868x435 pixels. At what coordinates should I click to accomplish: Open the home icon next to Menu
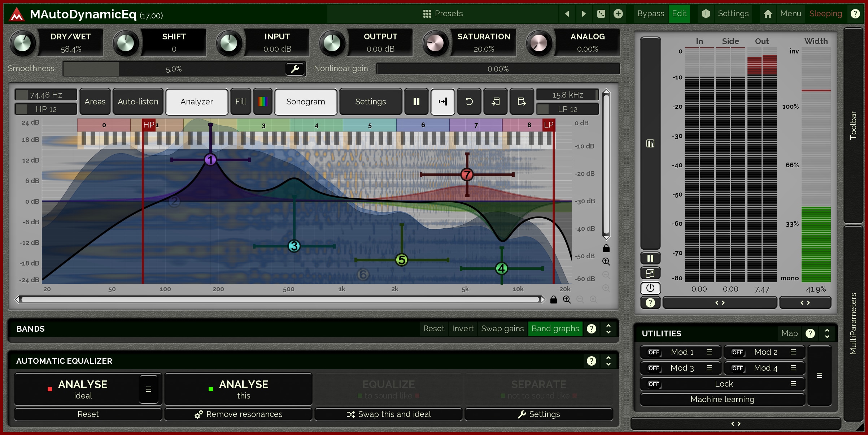[x=768, y=14]
